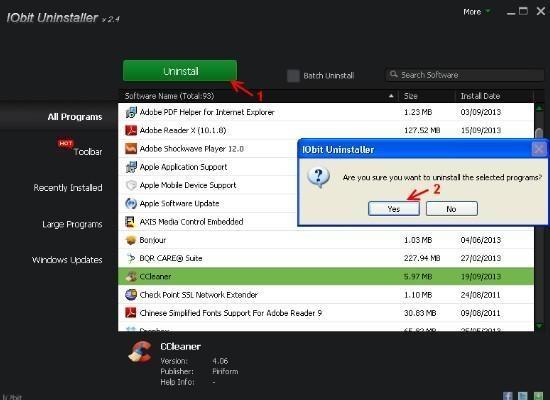Click the search magnifier icon
The width and height of the screenshot is (550, 400).
pos(394,75)
